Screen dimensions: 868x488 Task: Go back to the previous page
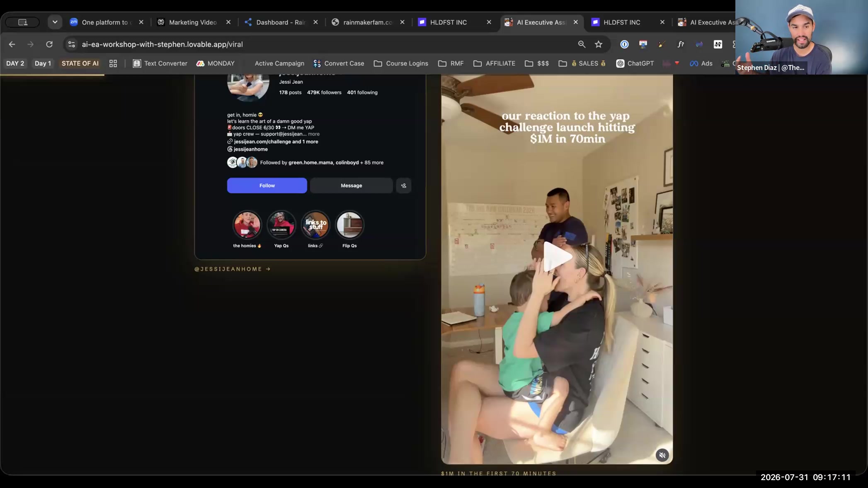click(12, 44)
